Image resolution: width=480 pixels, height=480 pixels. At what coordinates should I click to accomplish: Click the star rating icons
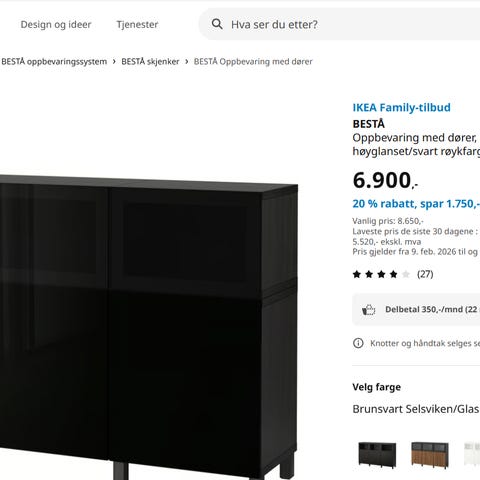(x=381, y=274)
